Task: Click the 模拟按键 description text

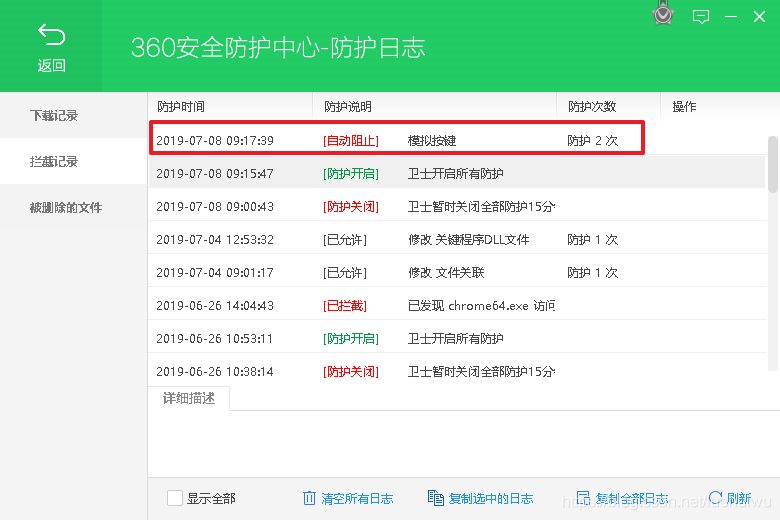Action: pos(432,141)
